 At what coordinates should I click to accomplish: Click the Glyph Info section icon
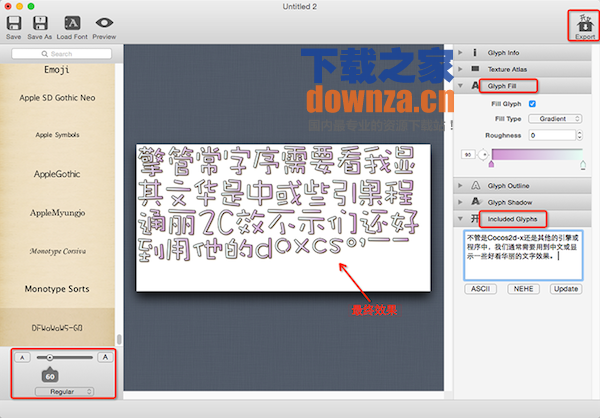[x=475, y=52]
